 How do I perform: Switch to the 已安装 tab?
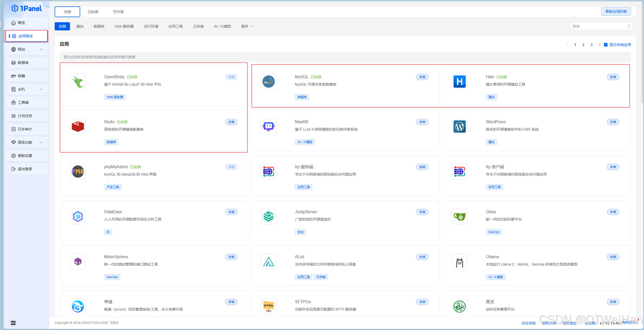(93, 12)
